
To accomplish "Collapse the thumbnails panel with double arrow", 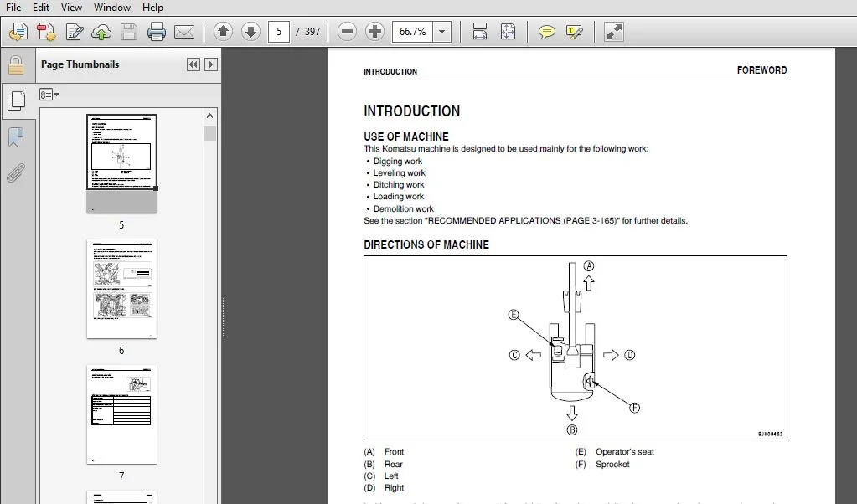I will pyautogui.click(x=193, y=64).
